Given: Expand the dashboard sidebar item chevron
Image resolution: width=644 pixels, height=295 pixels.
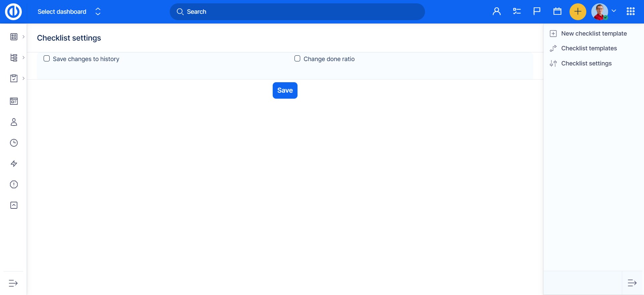Looking at the screenshot, I should coord(23,37).
